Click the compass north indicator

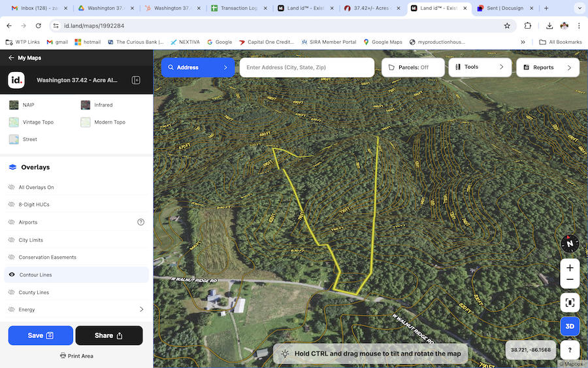pos(570,243)
